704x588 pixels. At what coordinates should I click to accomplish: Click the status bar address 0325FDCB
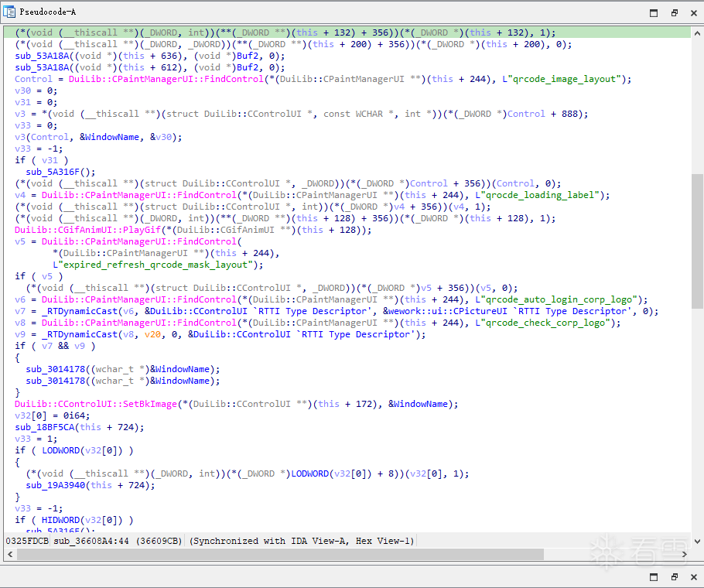pos(27,541)
